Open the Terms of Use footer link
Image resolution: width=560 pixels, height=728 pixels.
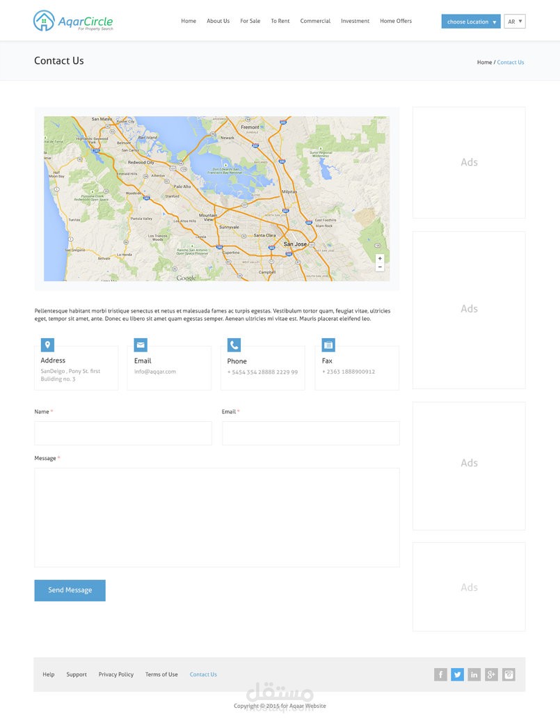161,674
